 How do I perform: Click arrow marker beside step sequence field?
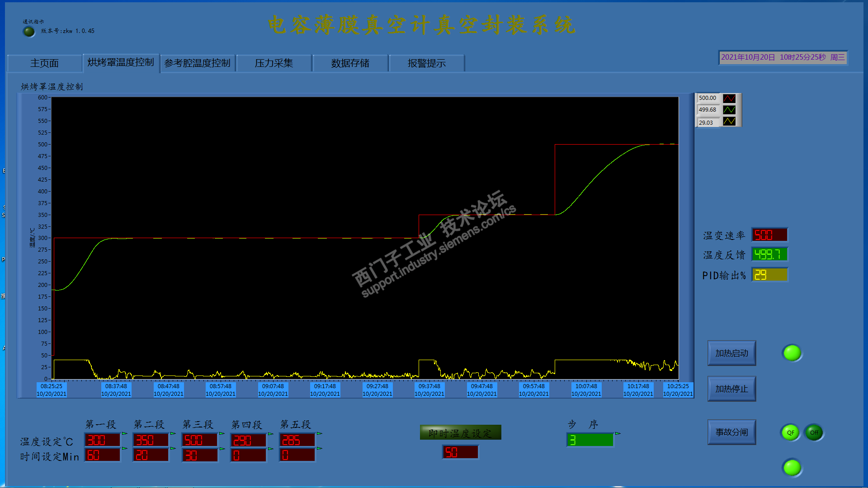pos(618,434)
